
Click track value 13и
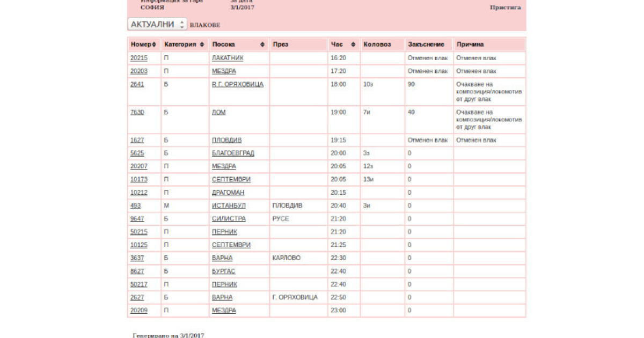368,179
